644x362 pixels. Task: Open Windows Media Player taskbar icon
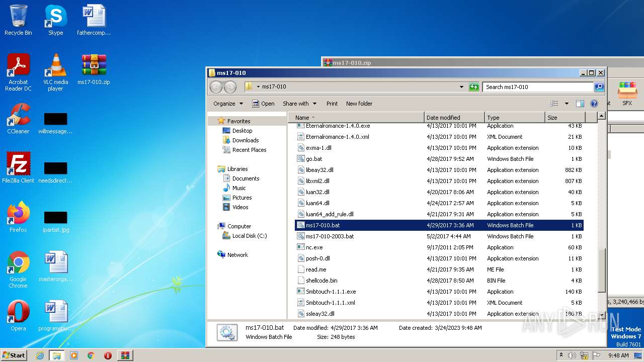tap(74, 355)
